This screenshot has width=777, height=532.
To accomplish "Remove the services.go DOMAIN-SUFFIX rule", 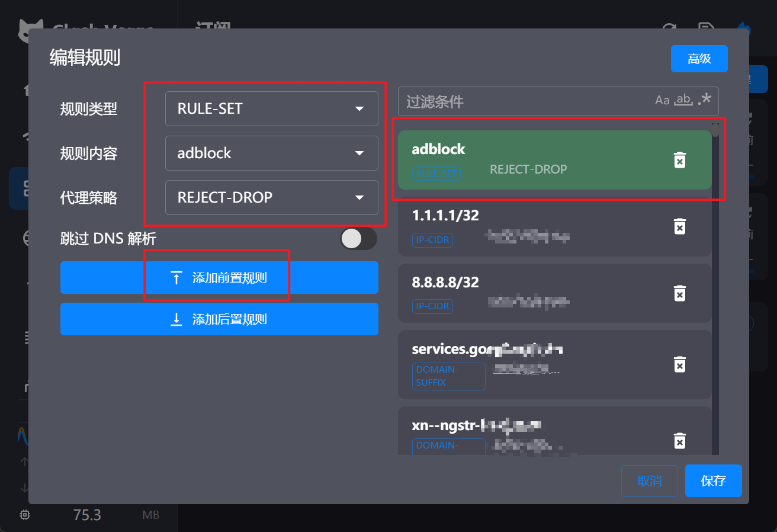I will point(680,364).
